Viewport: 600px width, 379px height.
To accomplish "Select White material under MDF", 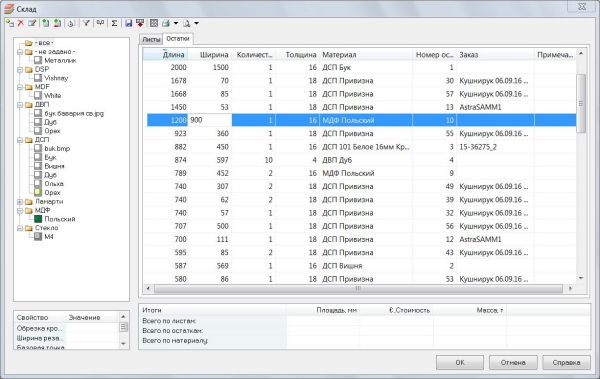I will click(52, 96).
